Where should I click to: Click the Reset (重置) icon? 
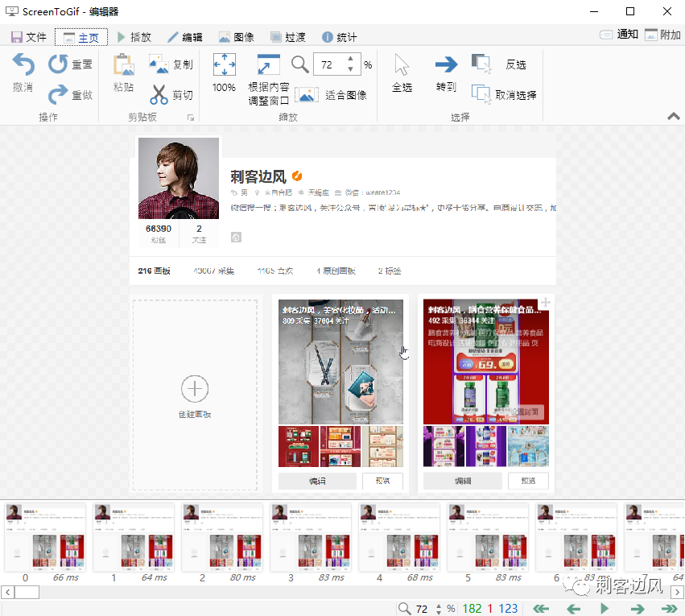[58, 64]
